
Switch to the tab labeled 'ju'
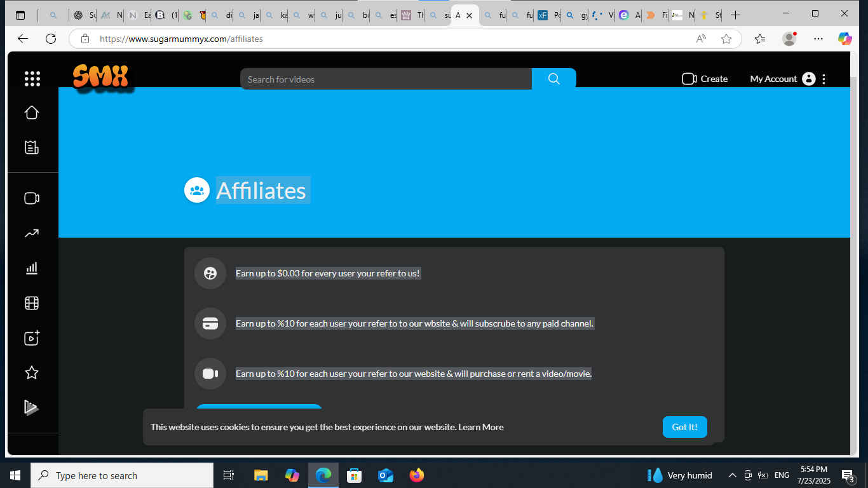coord(331,15)
